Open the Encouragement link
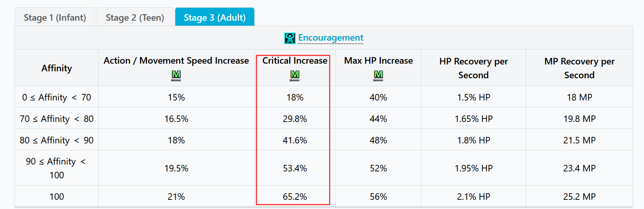644x209 pixels. 331,38
